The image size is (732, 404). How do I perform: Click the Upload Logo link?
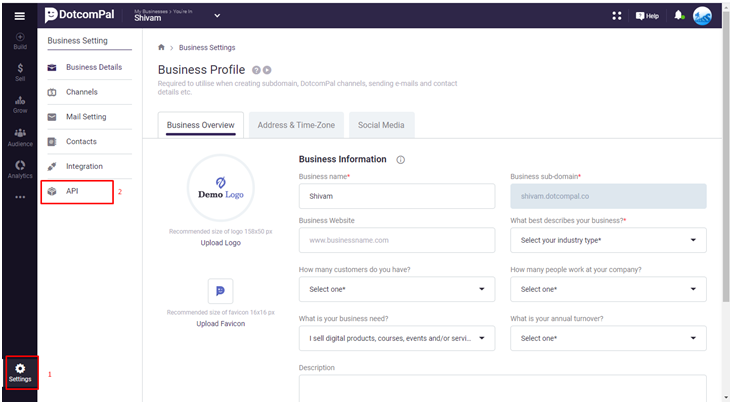tap(221, 243)
